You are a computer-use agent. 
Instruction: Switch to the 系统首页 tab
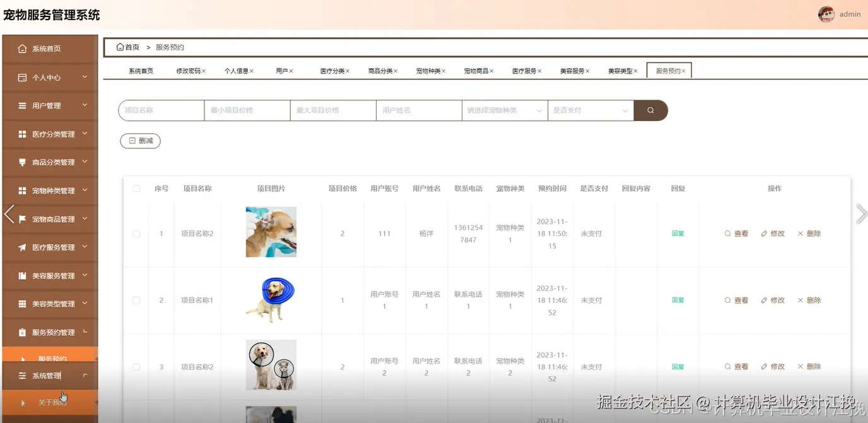point(141,71)
